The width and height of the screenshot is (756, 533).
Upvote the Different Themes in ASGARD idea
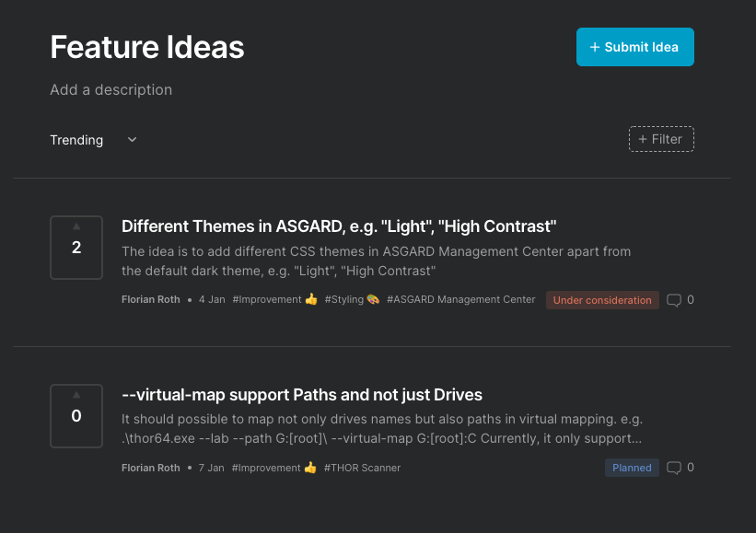pyautogui.click(x=76, y=226)
